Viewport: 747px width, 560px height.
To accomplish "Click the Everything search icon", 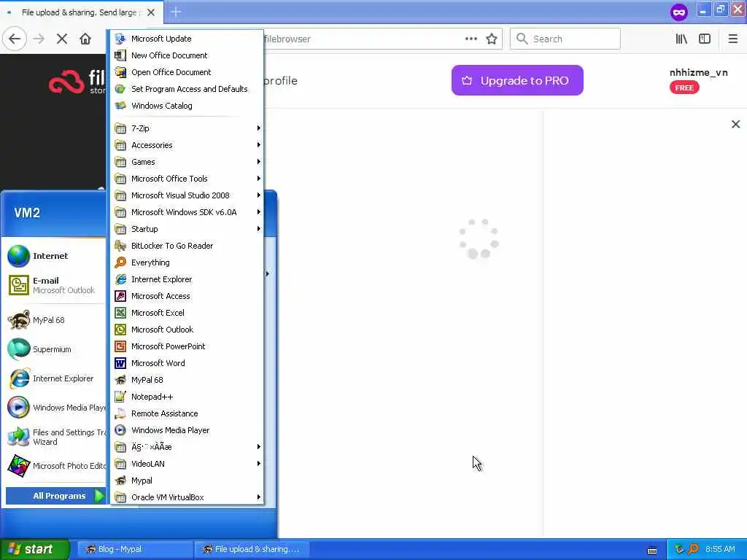I will point(120,262).
